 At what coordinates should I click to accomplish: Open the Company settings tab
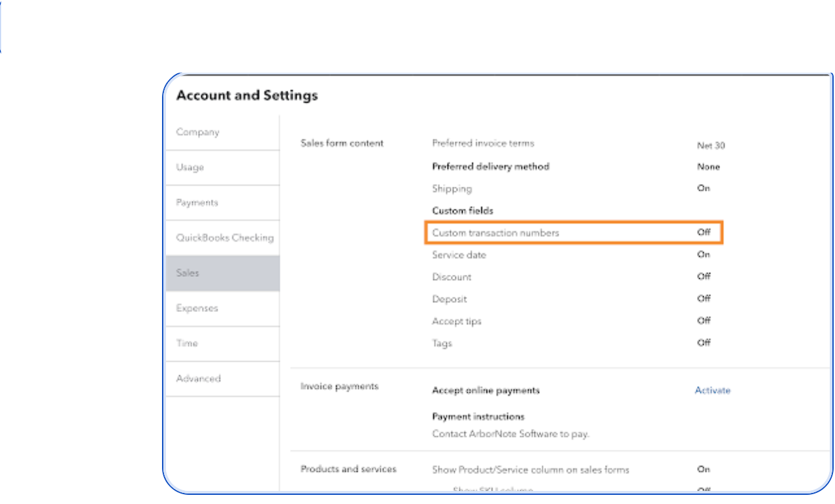(x=198, y=133)
